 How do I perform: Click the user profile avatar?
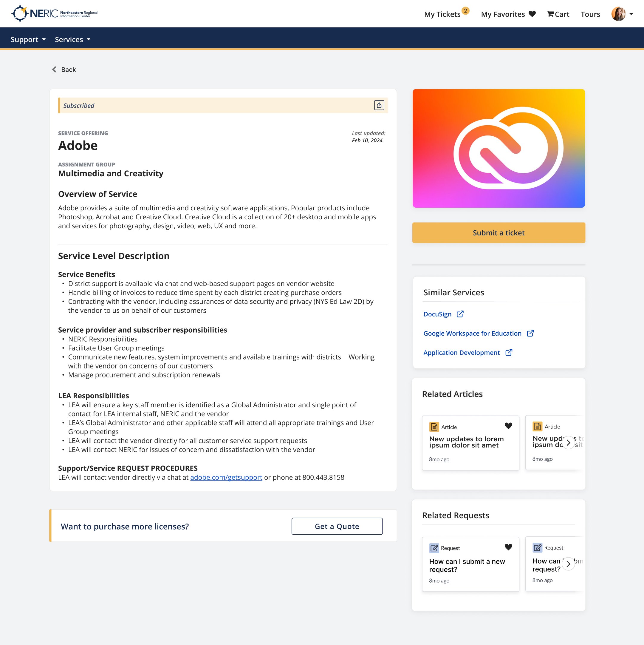pos(618,14)
